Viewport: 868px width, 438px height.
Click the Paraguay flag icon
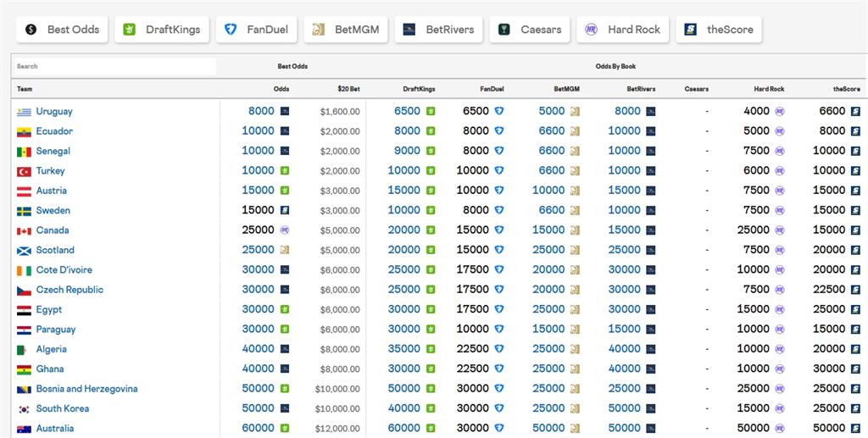24,330
